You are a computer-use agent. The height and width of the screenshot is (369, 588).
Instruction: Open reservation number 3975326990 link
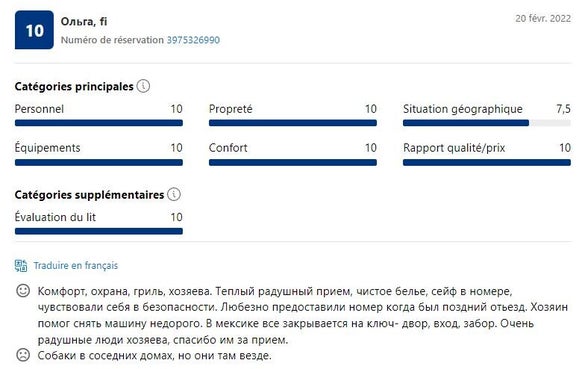(x=193, y=40)
